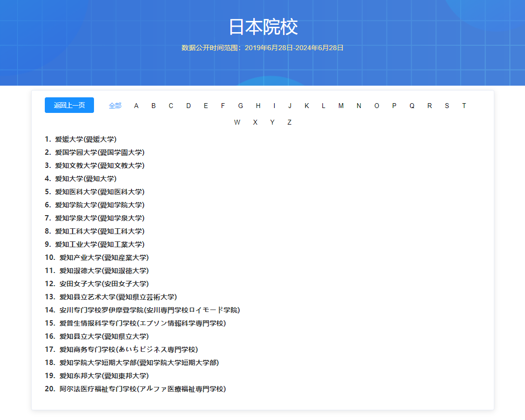Viewport: 525px width, 420px height.
Task: Filter schools by letter X
Action: [255, 123]
